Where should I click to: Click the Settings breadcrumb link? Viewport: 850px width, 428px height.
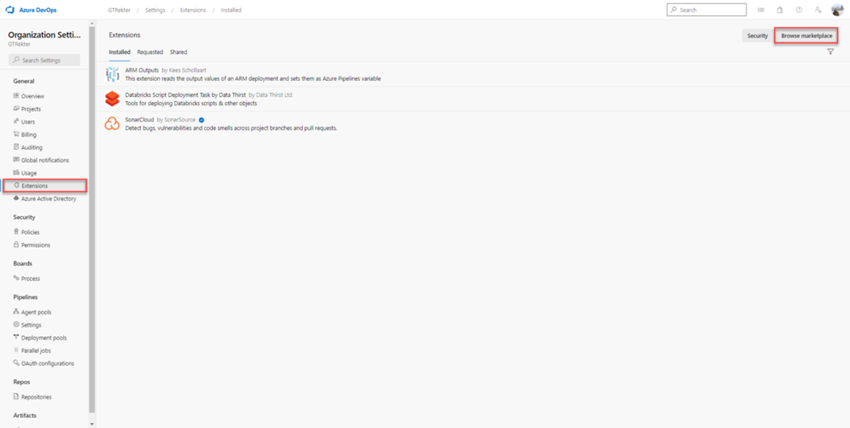[155, 10]
